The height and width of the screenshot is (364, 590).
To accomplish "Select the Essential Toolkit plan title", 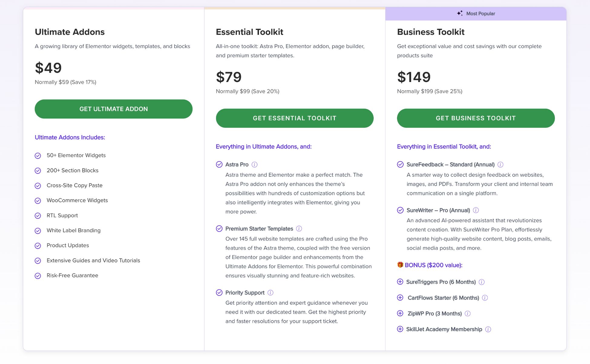I will 250,32.
